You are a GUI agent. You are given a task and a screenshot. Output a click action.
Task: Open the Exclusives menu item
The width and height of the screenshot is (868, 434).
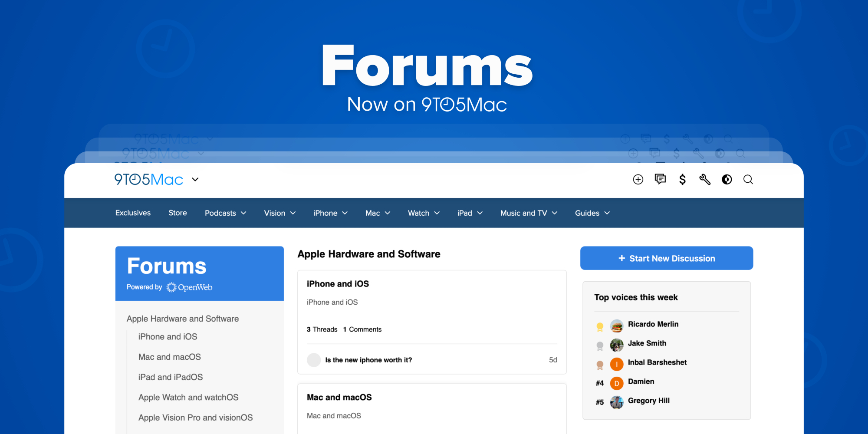[x=133, y=213]
